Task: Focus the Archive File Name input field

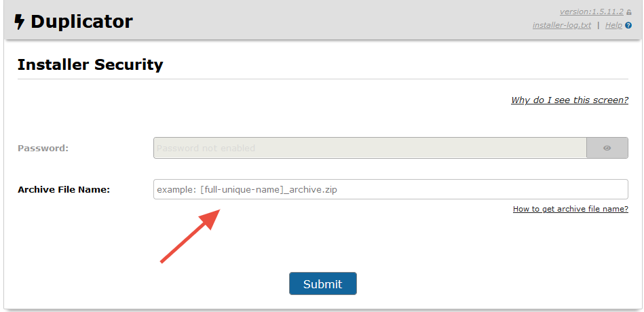Action: [x=390, y=189]
